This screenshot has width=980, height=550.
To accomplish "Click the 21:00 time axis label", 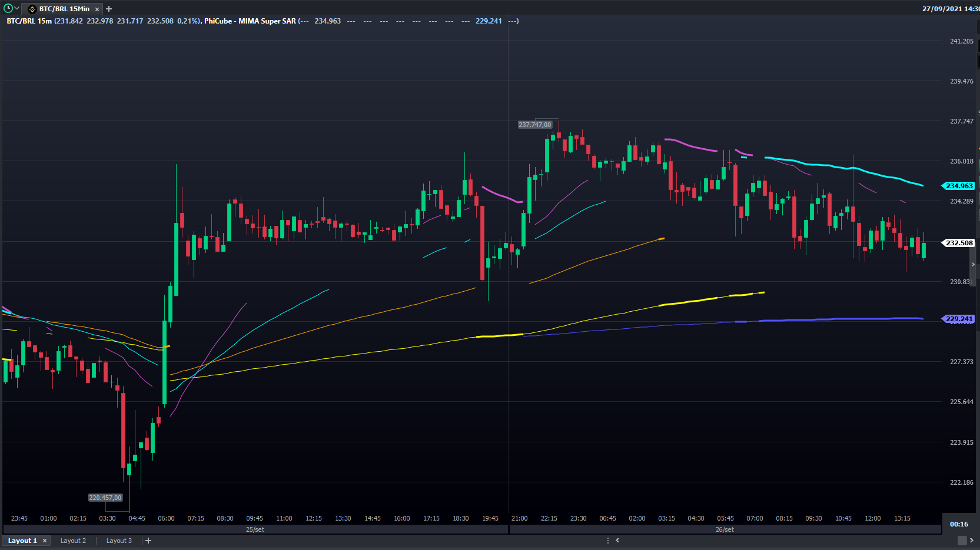I will (x=519, y=518).
